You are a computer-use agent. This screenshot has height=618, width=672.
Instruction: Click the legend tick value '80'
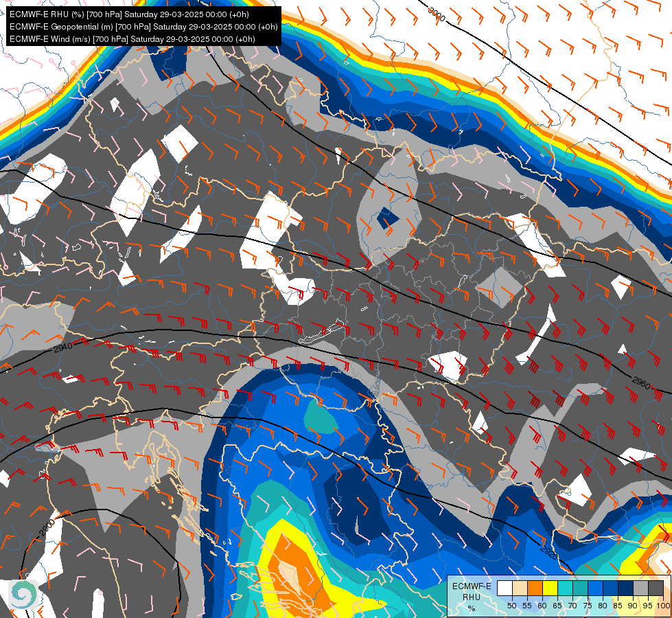[x=603, y=606]
